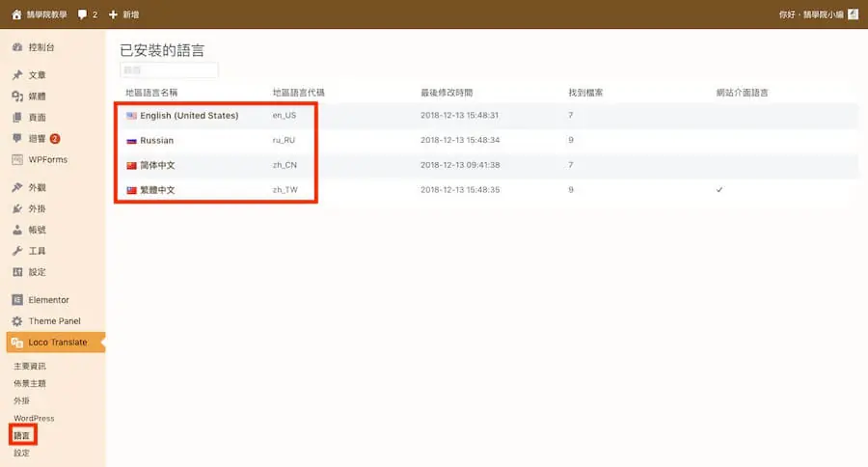
Task: Click the media icon for 媒體
Action: [x=17, y=96]
